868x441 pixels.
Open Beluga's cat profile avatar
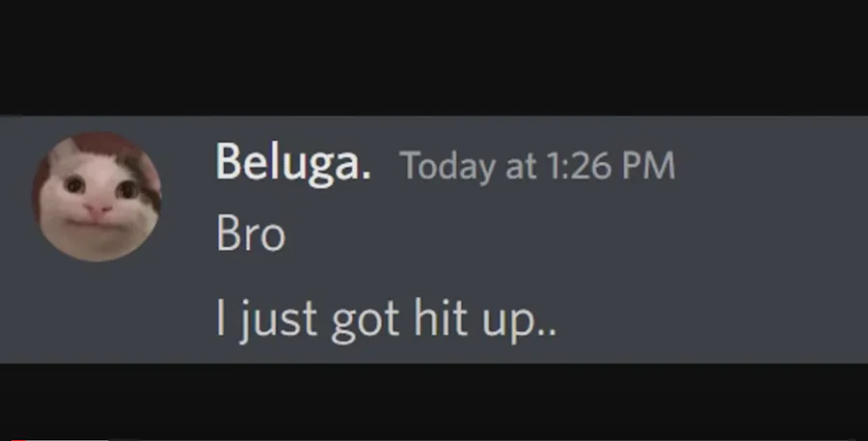pos(96,197)
